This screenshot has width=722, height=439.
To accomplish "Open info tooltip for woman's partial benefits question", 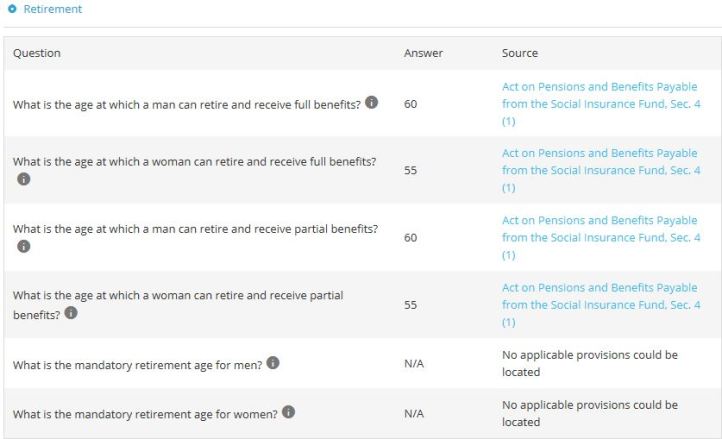I will (x=71, y=313).
